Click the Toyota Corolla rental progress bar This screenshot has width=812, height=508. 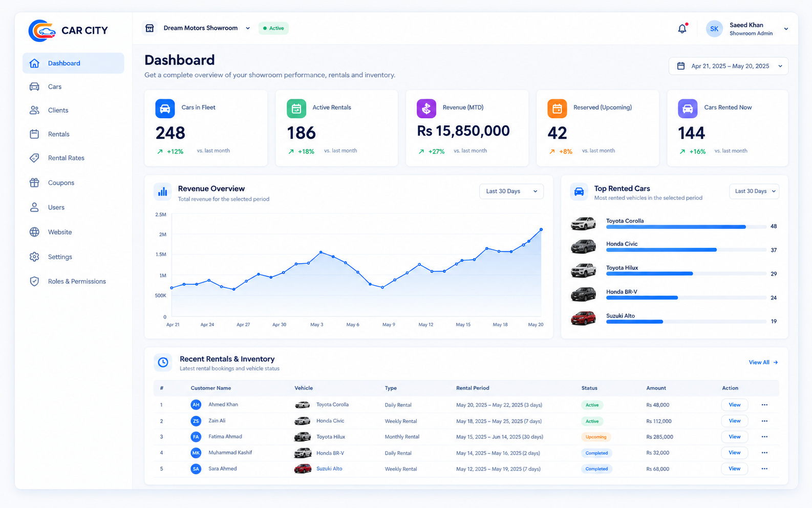tap(686, 226)
